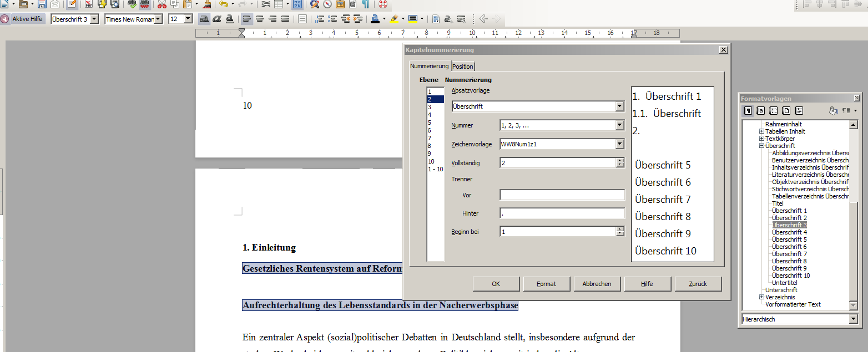Select Ebene 1 in level list

pos(435,91)
